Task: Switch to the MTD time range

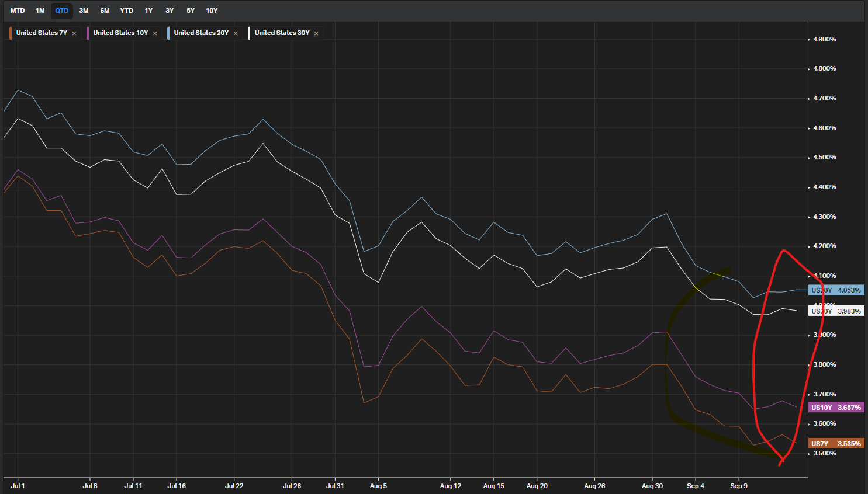Action: click(x=18, y=11)
